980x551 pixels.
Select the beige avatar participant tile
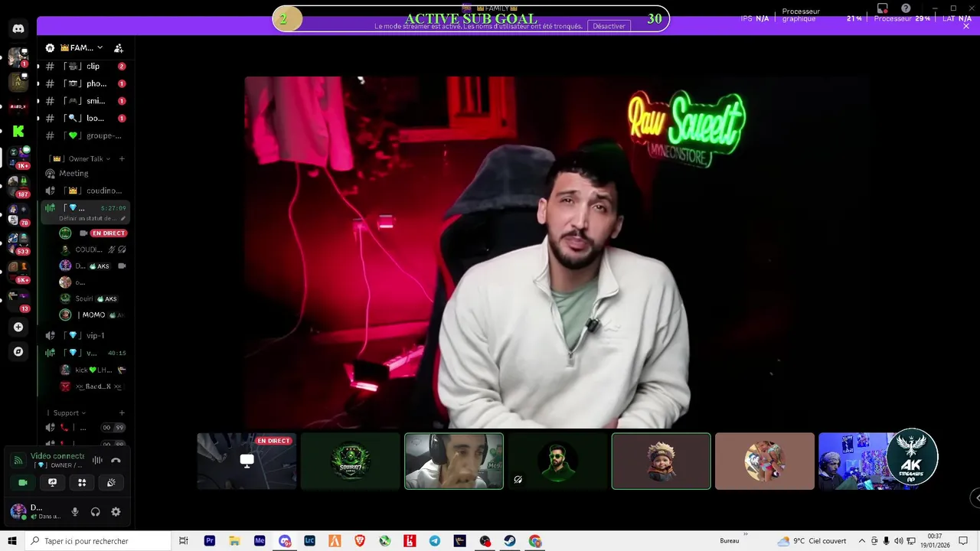tap(765, 461)
